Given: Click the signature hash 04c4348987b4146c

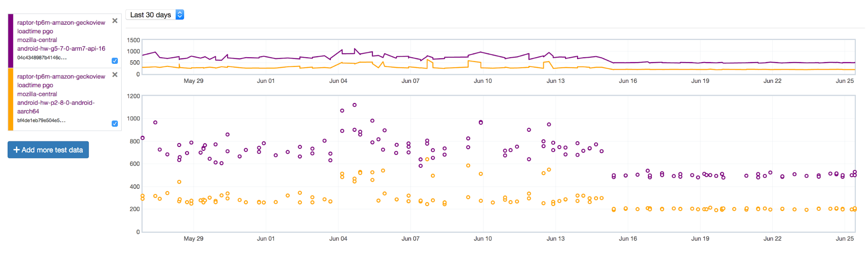Looking at the screenshot, I should [x=42, y=58].
